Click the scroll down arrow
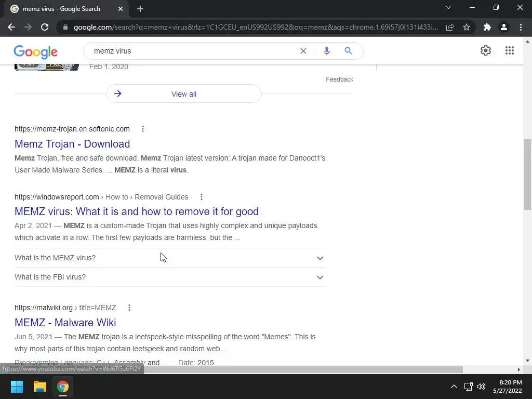Image resolution: width=532 pixels, height=399 pixels. coord(527,361)
